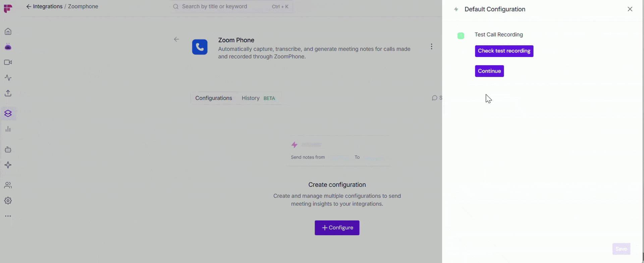Viewport: 644px width, 263px height.
Task: Click the search magnifier icon
Action: coord(176,6)
